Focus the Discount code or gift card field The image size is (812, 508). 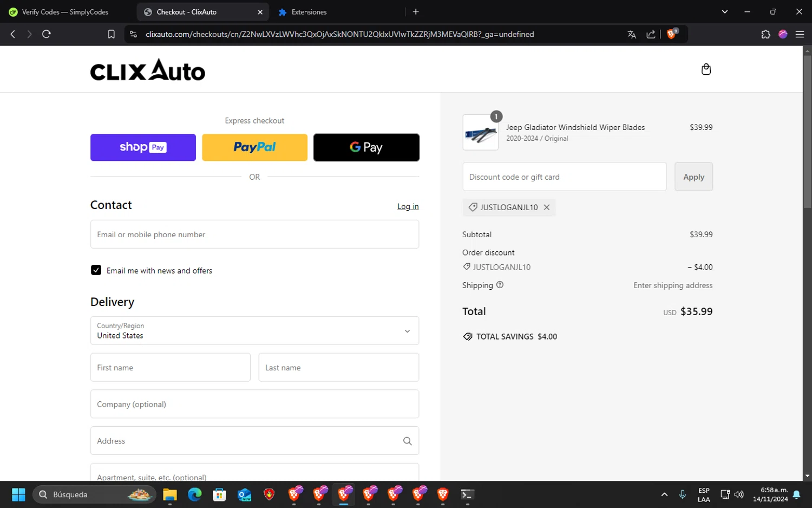click(565, 177)
